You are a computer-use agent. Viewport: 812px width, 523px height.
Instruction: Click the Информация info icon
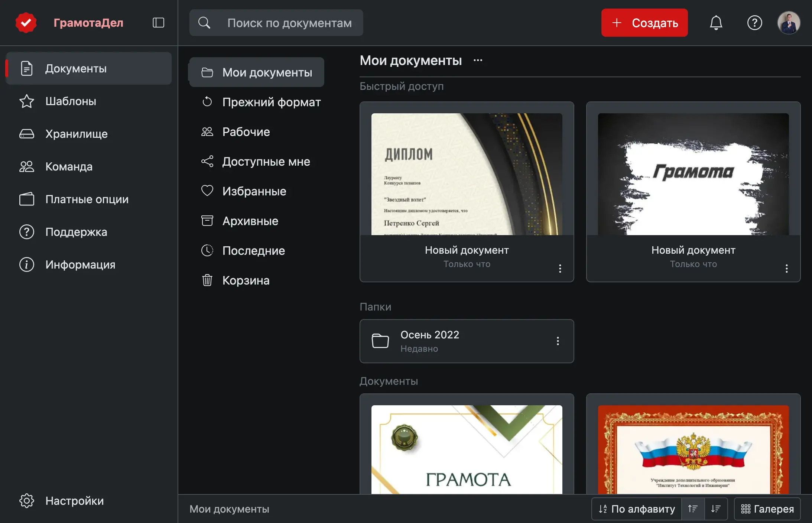pos(27,264)
